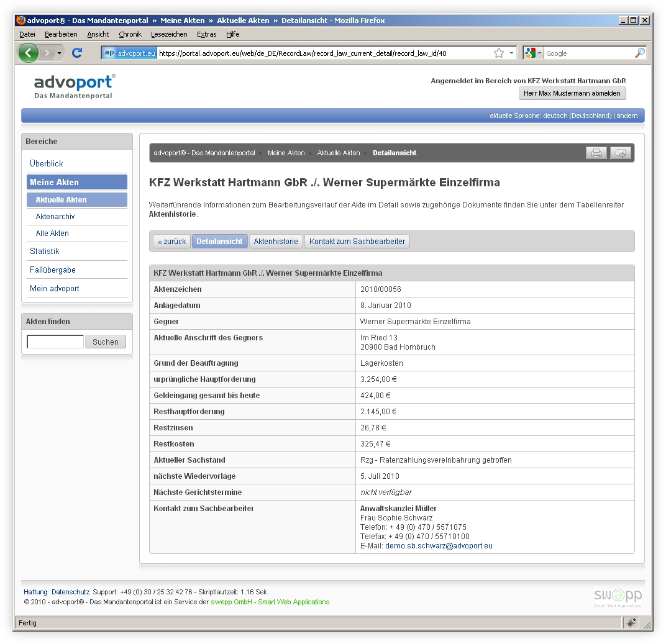
Task: Click the magnifier search icon
Action: 640,53
